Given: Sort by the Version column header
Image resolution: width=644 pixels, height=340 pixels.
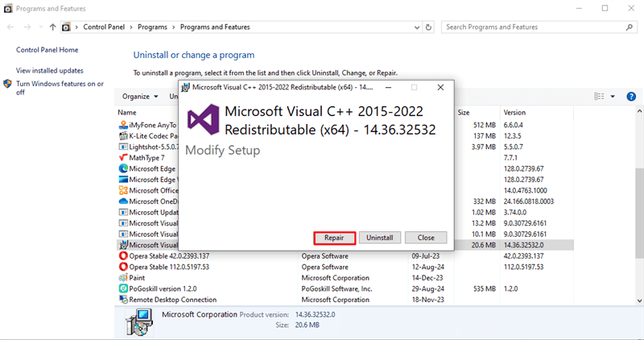Looking at the screenshot, I should (514, 112).
